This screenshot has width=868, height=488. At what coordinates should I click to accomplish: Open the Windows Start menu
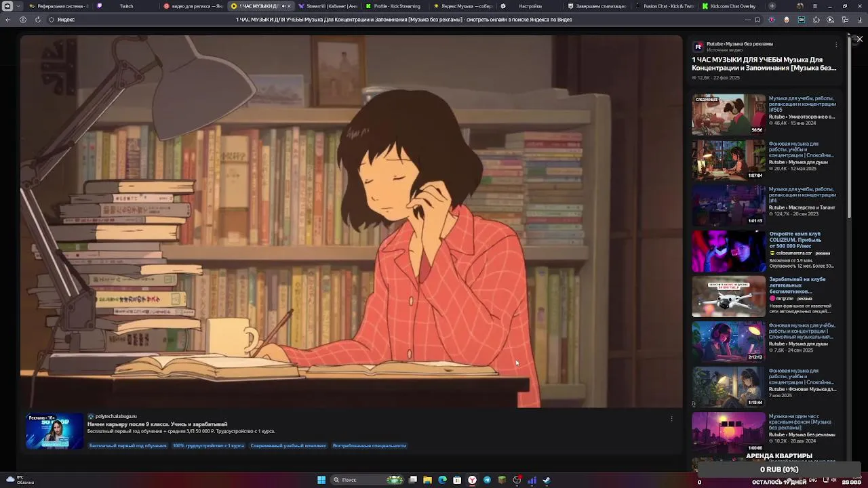tap(321, 480)
